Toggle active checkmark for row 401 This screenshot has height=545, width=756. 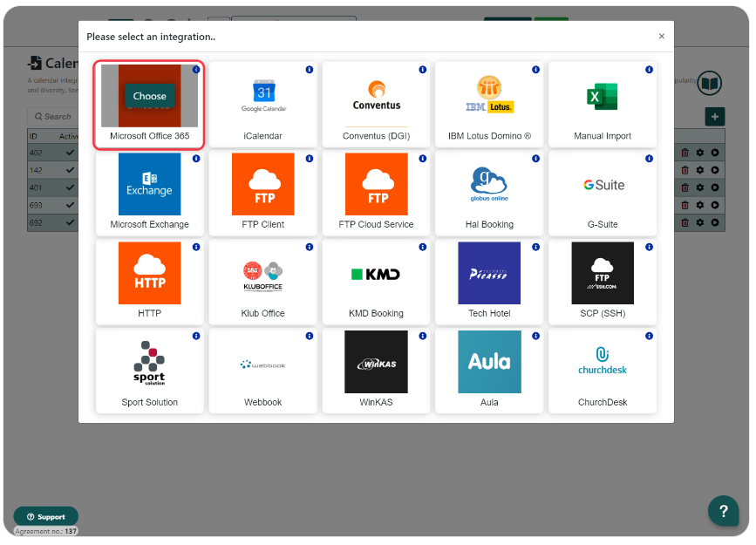(70, 187)
